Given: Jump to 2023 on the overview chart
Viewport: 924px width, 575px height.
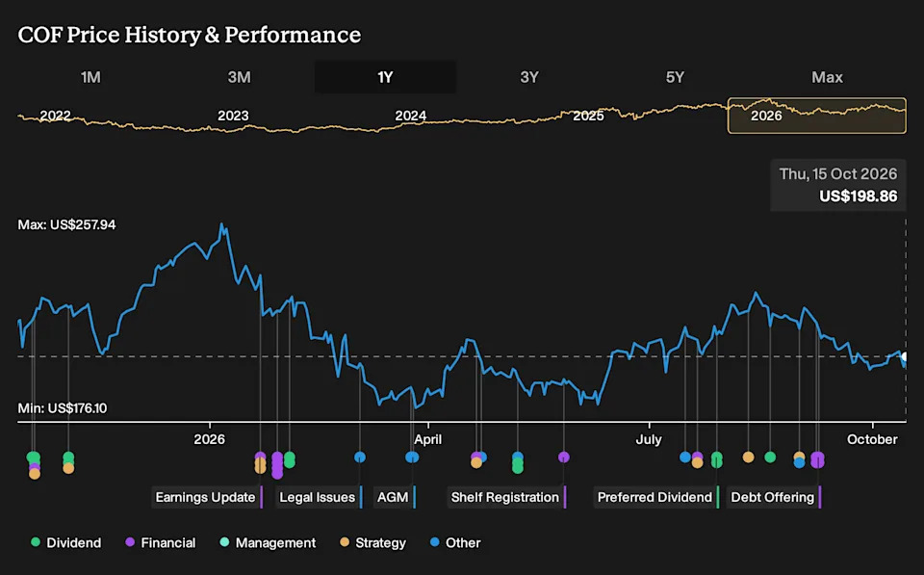Looking at the screenshot, I should pyautogui.click(x=233, y=116).
